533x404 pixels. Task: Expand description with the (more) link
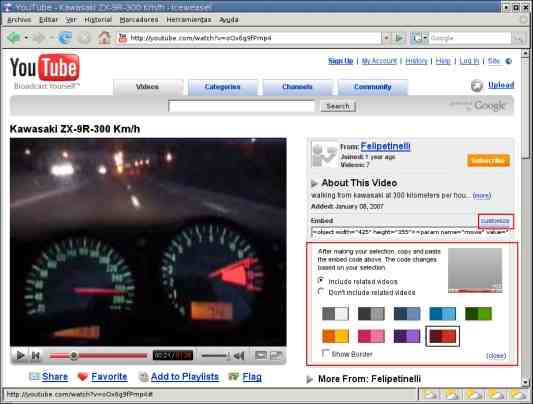click(x=482, y=195)
